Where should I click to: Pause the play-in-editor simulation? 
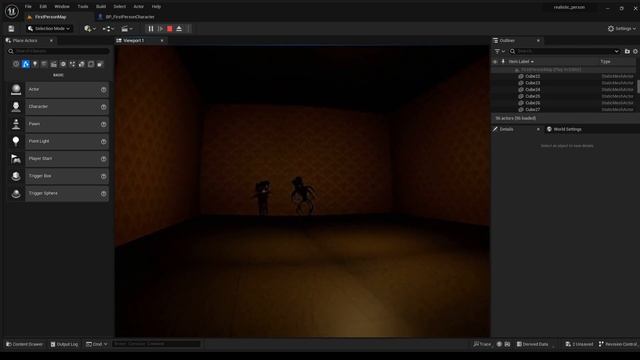pos(151,29)
